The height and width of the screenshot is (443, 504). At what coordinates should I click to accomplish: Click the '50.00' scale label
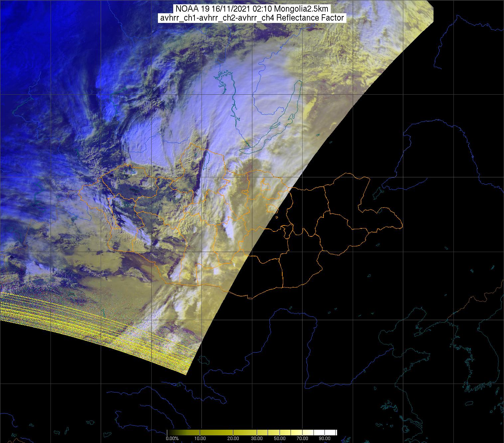coord(280,439)
